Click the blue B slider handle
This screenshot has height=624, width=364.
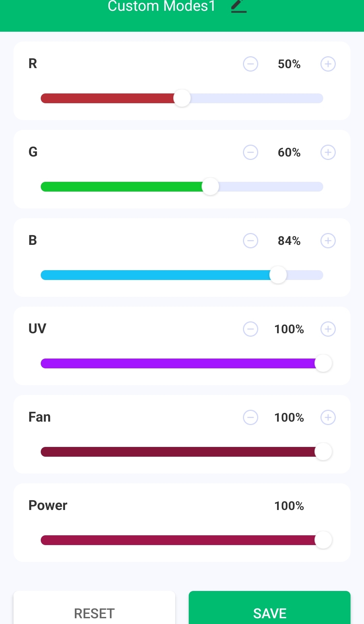[x=278, y=275]
